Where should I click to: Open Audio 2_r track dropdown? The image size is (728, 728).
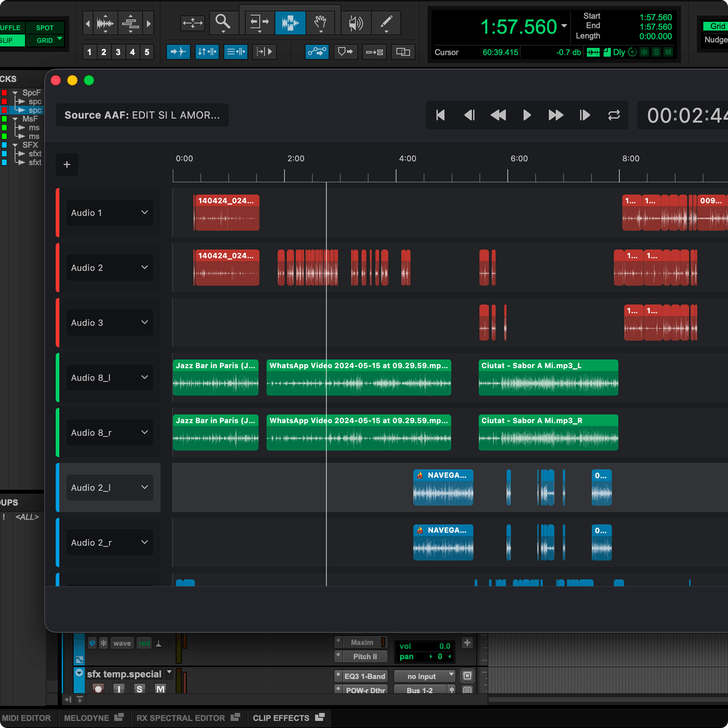[x=144, y=543]
